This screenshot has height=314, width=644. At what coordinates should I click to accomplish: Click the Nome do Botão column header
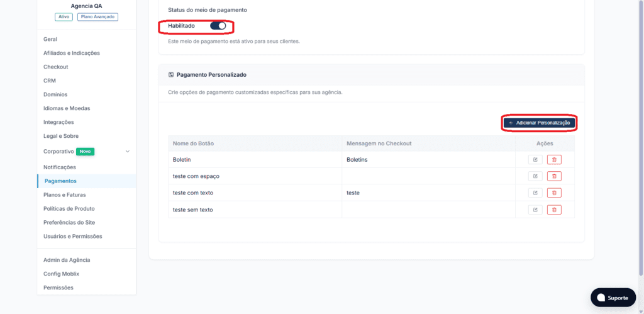[194, 143]
